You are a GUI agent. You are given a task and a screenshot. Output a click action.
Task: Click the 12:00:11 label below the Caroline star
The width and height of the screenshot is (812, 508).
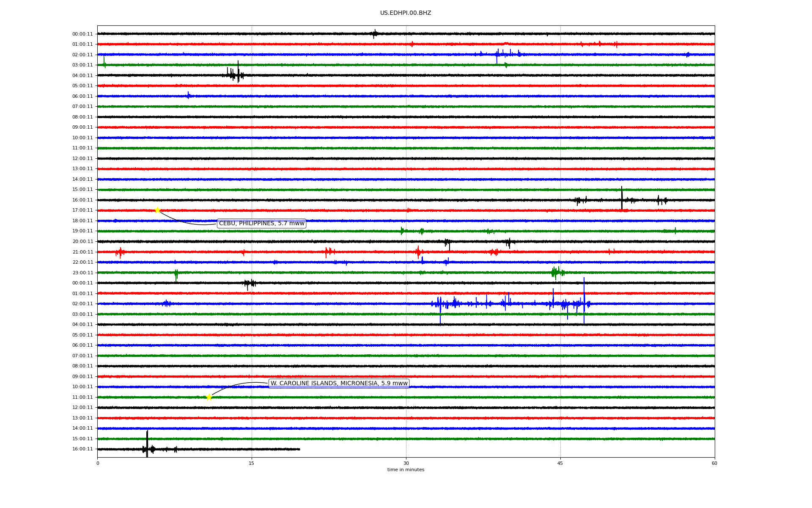(x=82, y=408)
